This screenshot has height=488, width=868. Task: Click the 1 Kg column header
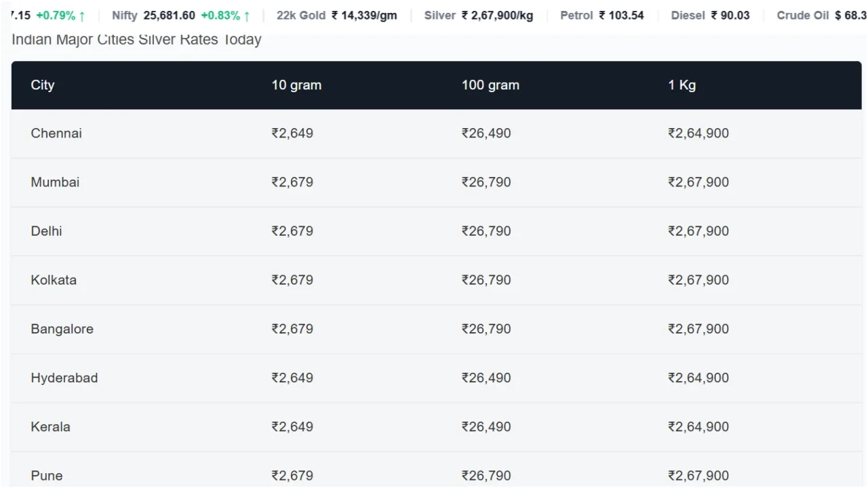[x=682, y=85]
